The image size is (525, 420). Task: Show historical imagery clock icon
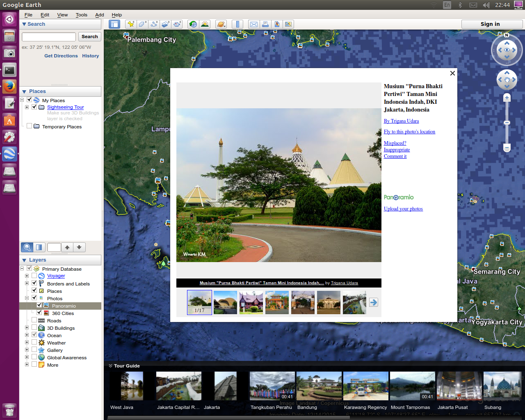pyautogui.click(x=193, y=24)
